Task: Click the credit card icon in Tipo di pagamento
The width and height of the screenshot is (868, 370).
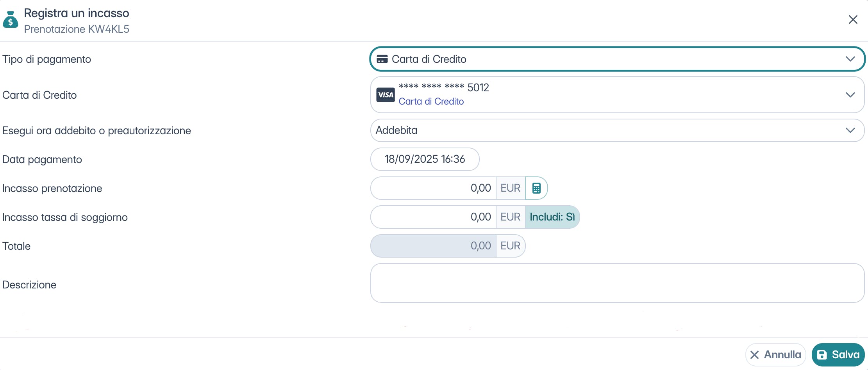Action: (382, 59)
